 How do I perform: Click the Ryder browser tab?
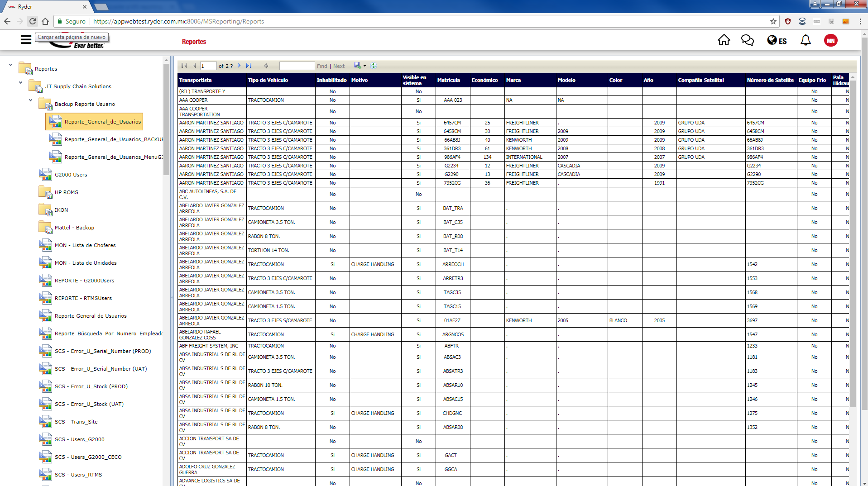[x=45, y=7]
